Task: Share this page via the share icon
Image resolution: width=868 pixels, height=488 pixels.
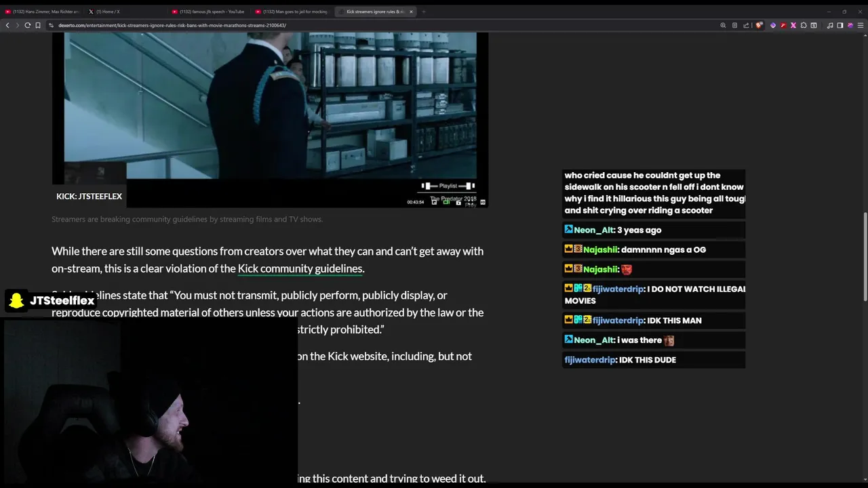Action: [746, 25]
